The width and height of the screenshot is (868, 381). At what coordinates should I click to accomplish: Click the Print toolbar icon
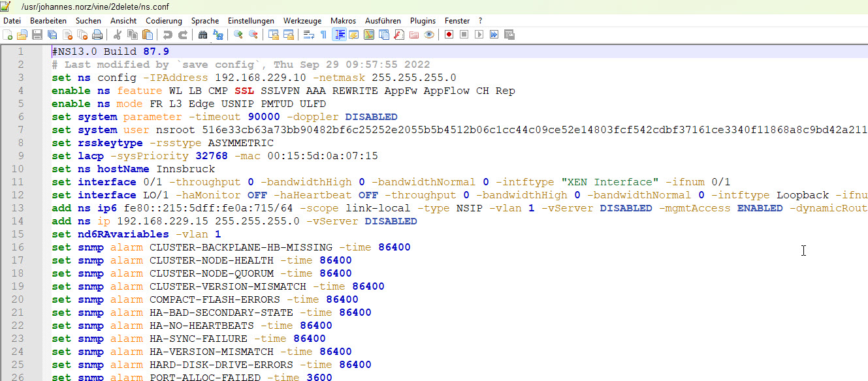[97, 35]
